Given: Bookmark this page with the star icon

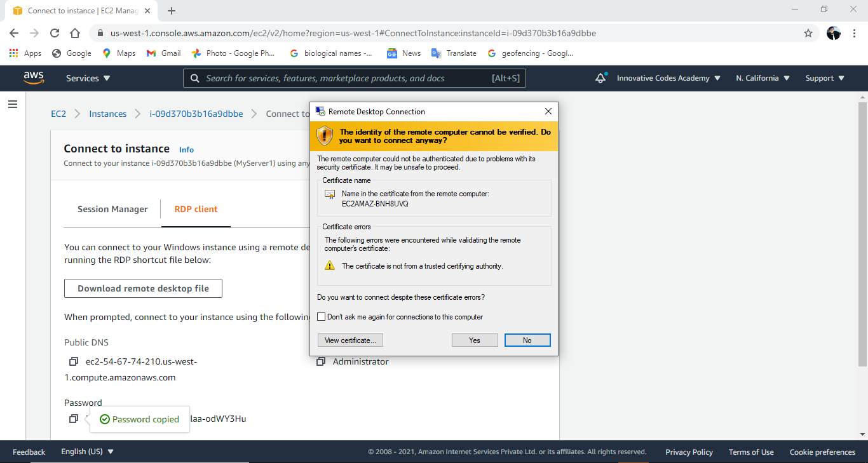Looking at the screenshot, I should 808,33.
